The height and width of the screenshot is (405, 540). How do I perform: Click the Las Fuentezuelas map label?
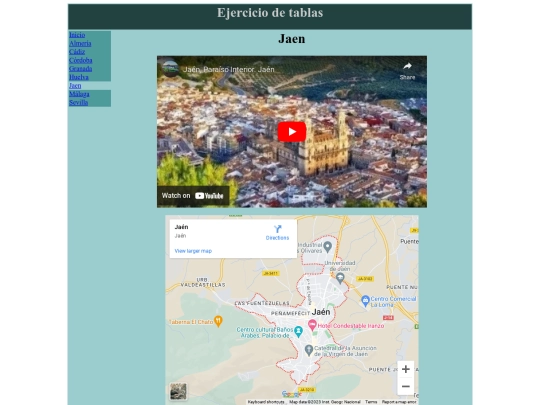262,303
